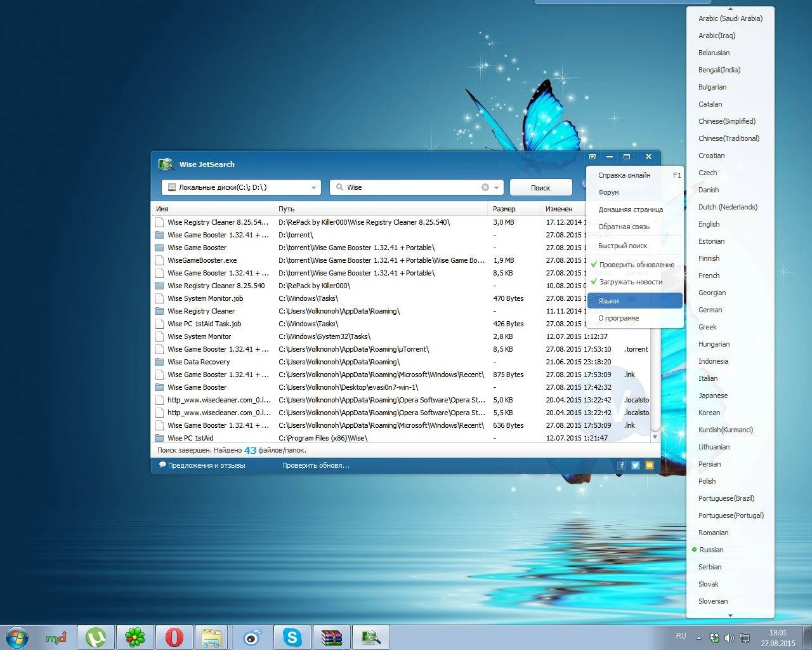
Task: Select Обратная связь menu entry
Action: (634, 227)
